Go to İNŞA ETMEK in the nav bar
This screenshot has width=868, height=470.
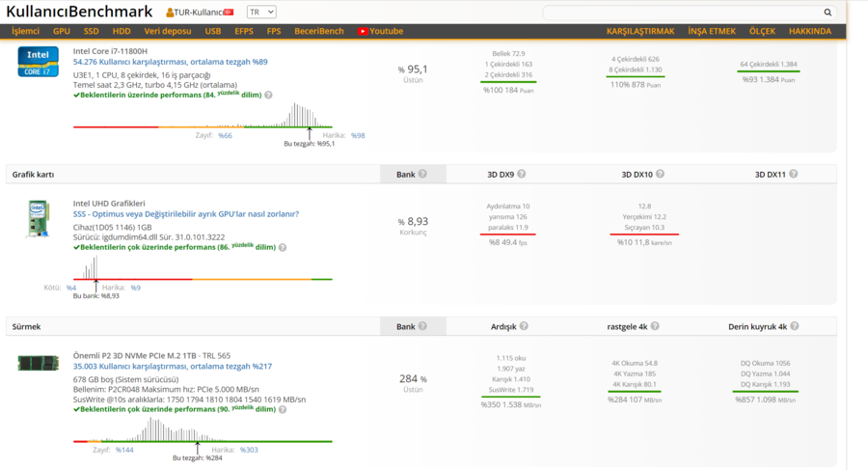712,31
